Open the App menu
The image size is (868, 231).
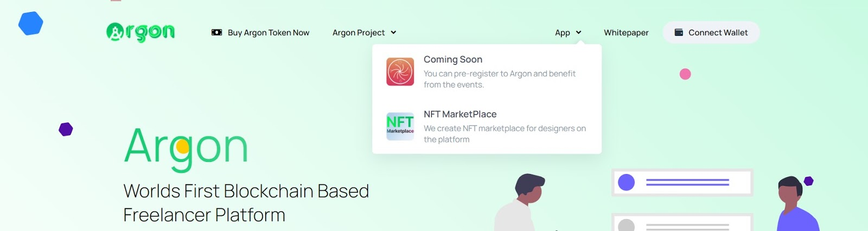(x=568, y=33)
